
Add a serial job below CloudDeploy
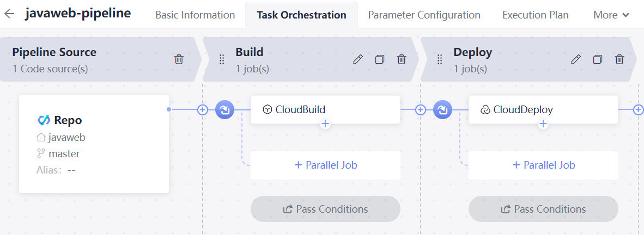click(x=543, y=124)
